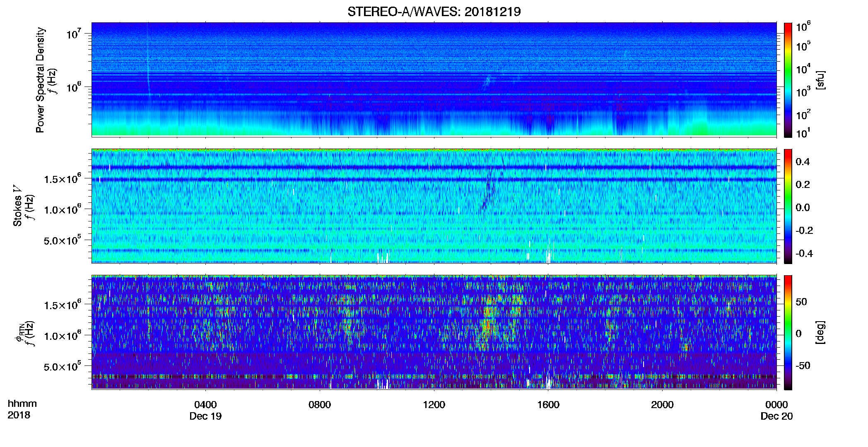Click the phi RTN degree color bar
Viewport: 868px width, 447px height.
788,332
